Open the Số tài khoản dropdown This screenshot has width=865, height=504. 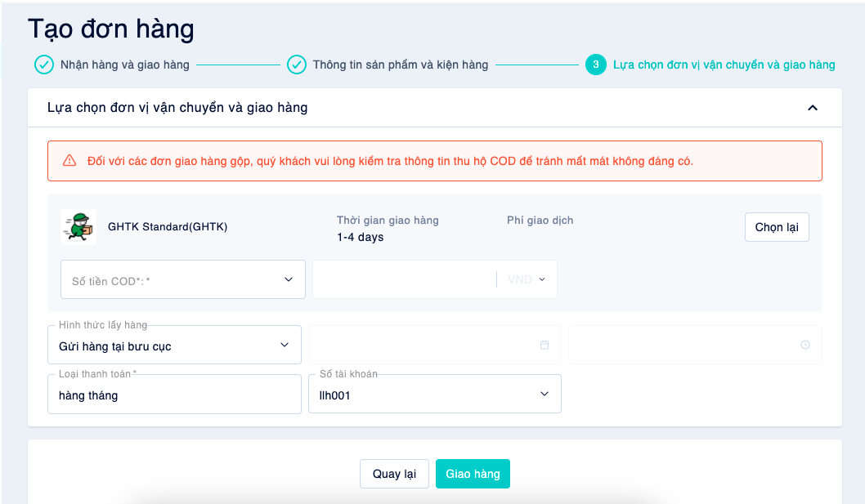(435, 394)
